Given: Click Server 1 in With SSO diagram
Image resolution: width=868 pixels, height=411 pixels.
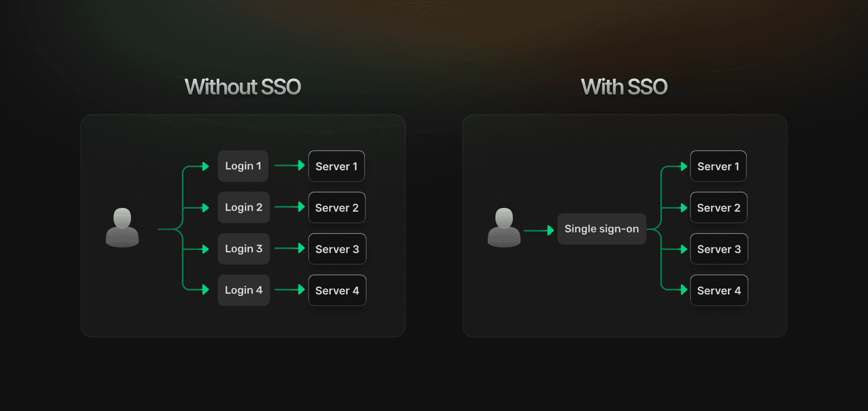Looking at the screenshot, I should click(x=718, y=166).
